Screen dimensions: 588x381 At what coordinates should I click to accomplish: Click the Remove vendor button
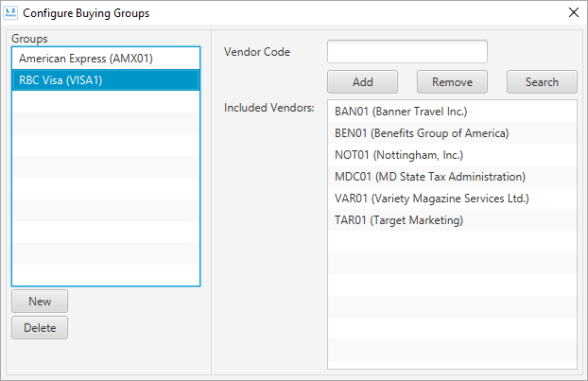click(x=452, y=81)
